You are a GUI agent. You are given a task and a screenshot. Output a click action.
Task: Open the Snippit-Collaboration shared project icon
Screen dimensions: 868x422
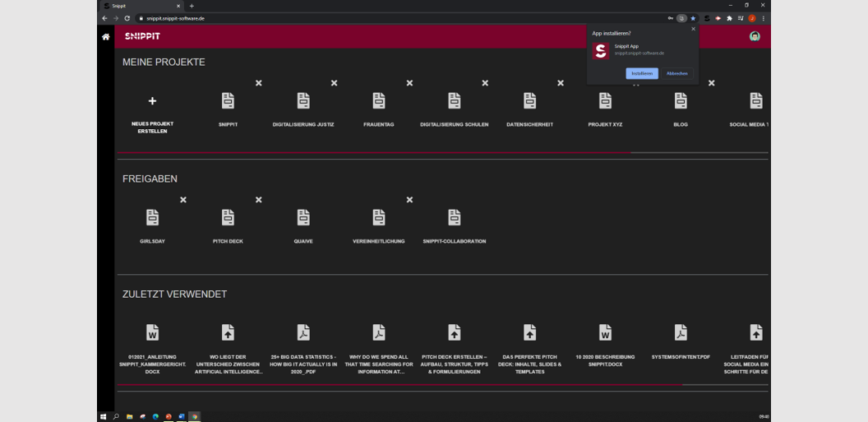(x=455, y=217)
